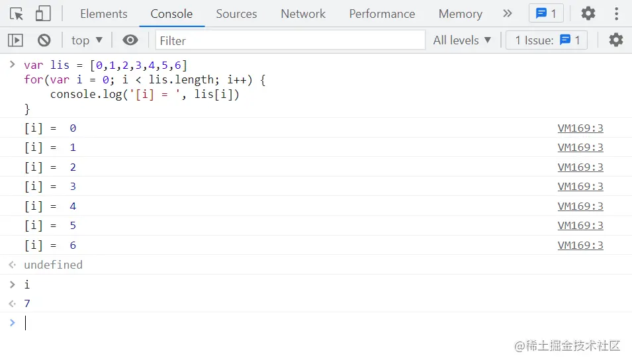Open the more options three-dot menu
The image size is (632, 364).
point(615,13)
